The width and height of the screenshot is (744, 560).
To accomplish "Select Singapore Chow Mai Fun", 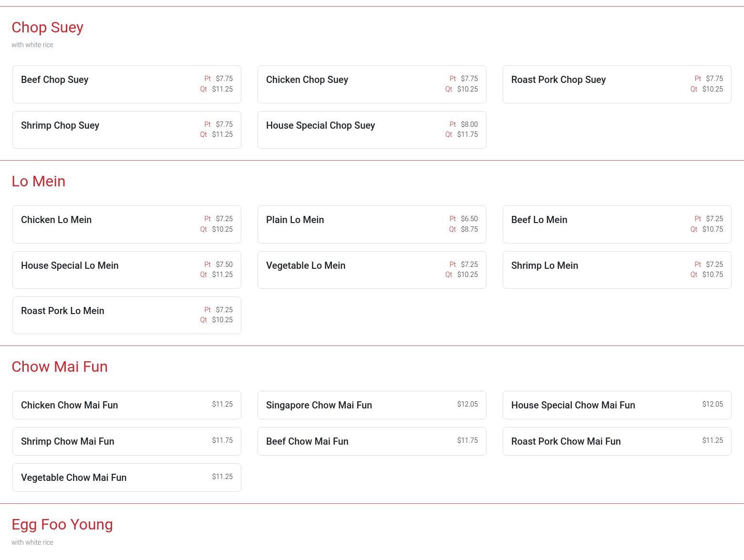I will tap(372, 405).
